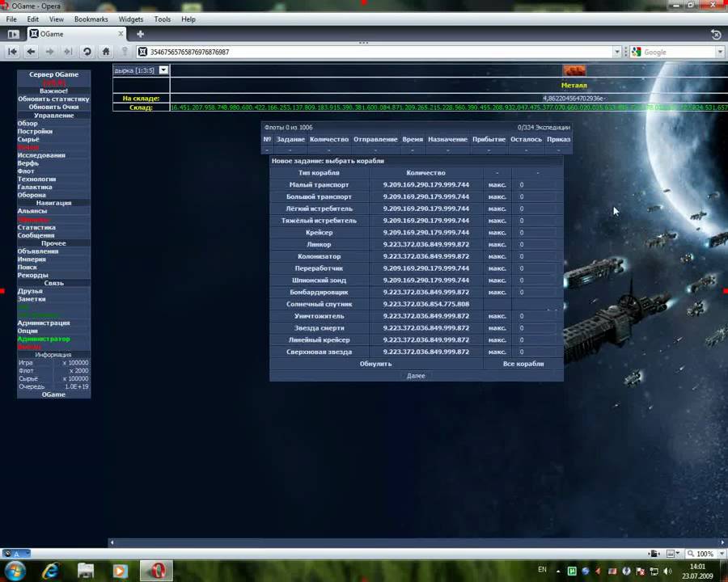Open the address bar history dropdown

click(x=617, y=52)
